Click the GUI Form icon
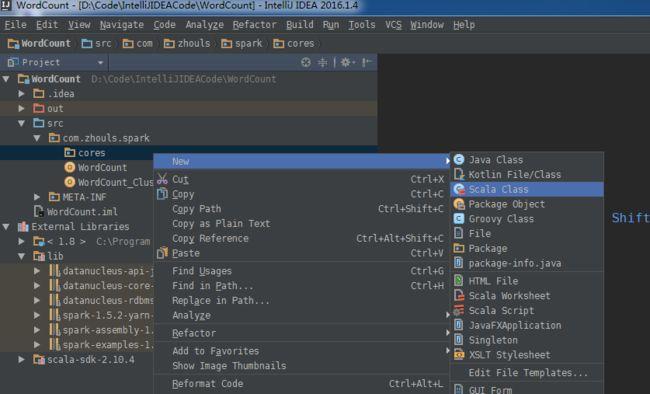The image size is (650, 394). coord(459,389)
